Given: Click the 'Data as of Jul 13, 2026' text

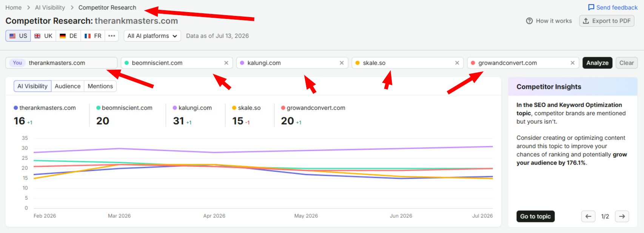Looking at the screenshot, I should click(x=217, y=36).
